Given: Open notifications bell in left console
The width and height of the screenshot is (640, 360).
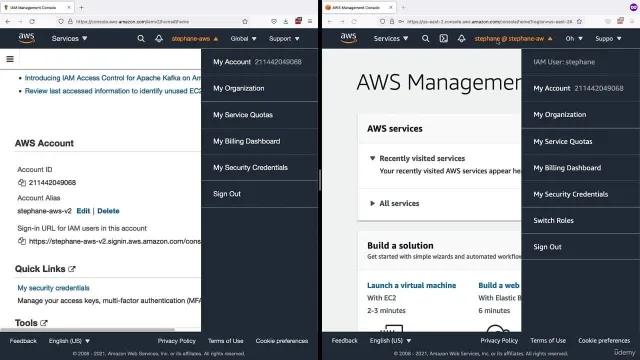Looking at the screenshot, I should click(159, 38).
